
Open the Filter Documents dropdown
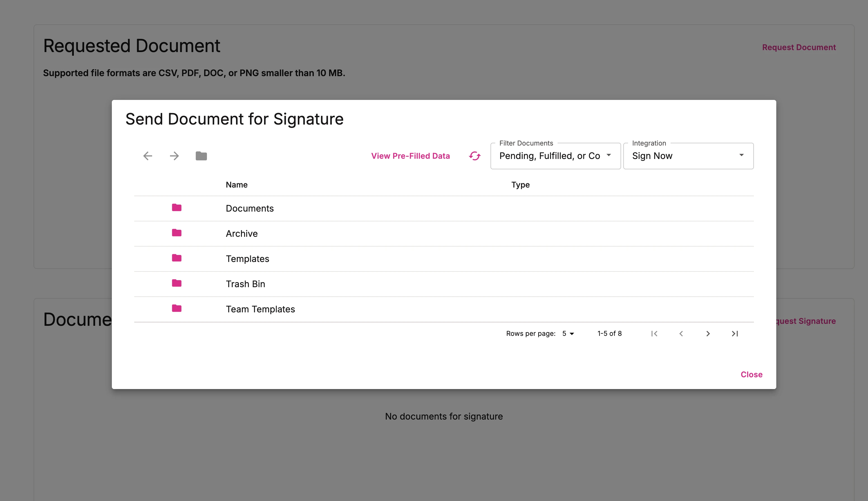pyautogui.click(x=556, y=156)
